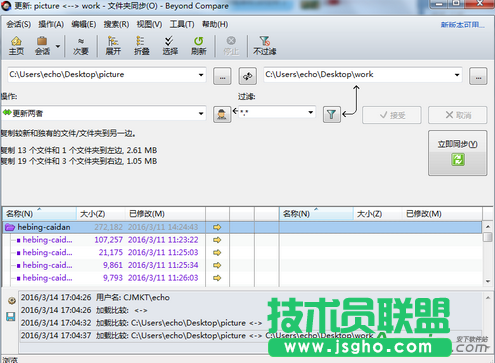This screenshot has height=363, width=495.
Task: Open the Edit (编辑) menu
Action: [x=84, y=24]
